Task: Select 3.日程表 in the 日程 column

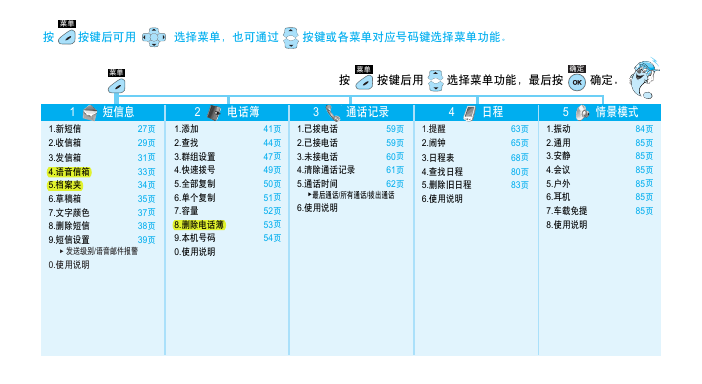Action: click(x=438, y=158)
